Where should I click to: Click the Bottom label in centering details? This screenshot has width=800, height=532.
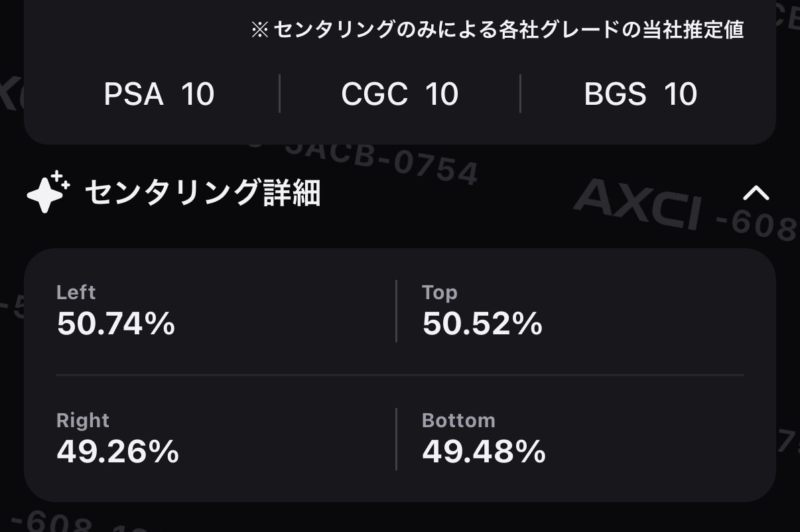coord(458,421)
